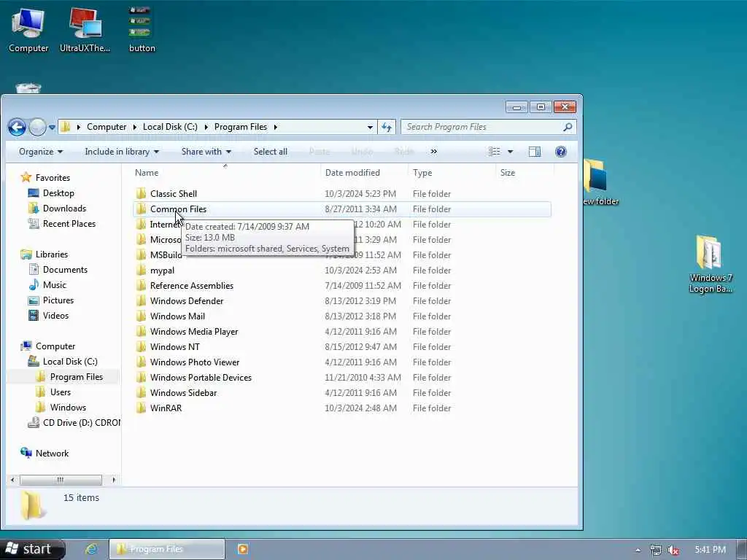Sort by the Size column header
Image resolution: width=747 pixels, height=560 pixels.
tap(508, 172)
